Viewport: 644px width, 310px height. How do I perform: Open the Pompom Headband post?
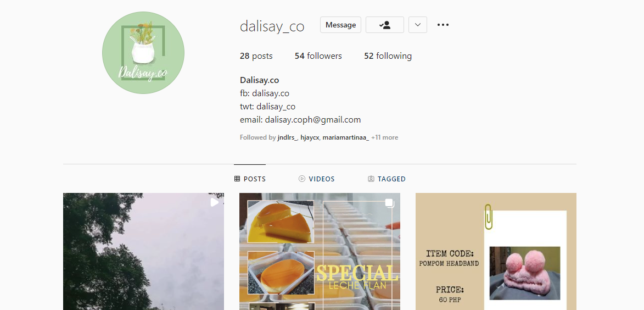tap(496, 251)
